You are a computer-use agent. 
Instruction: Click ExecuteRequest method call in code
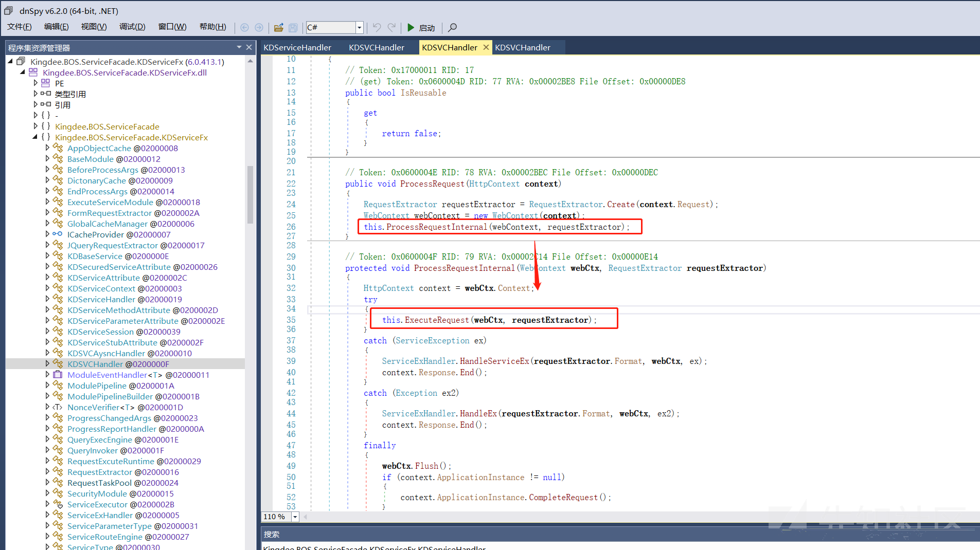click(x=436, y=320)
